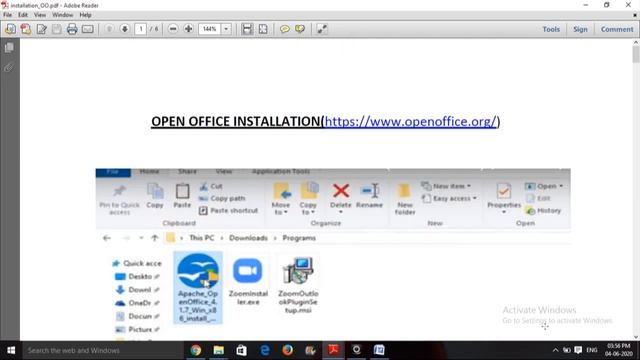This screenshot has height=360, width=640.
Task: Click the vertical scrollbar thumb
Action: (x=636, y=54)
